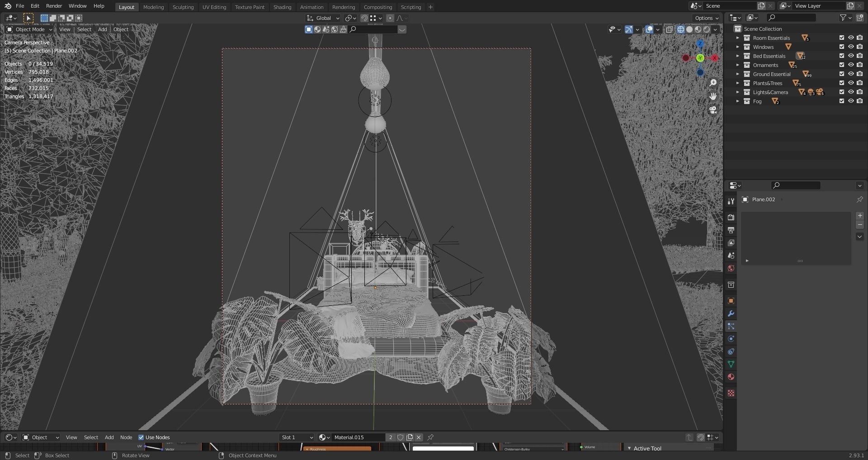Screen dimensions: 868x460
Task: Hide the Fog collection in viewport
Action: (x=851, y=101)
